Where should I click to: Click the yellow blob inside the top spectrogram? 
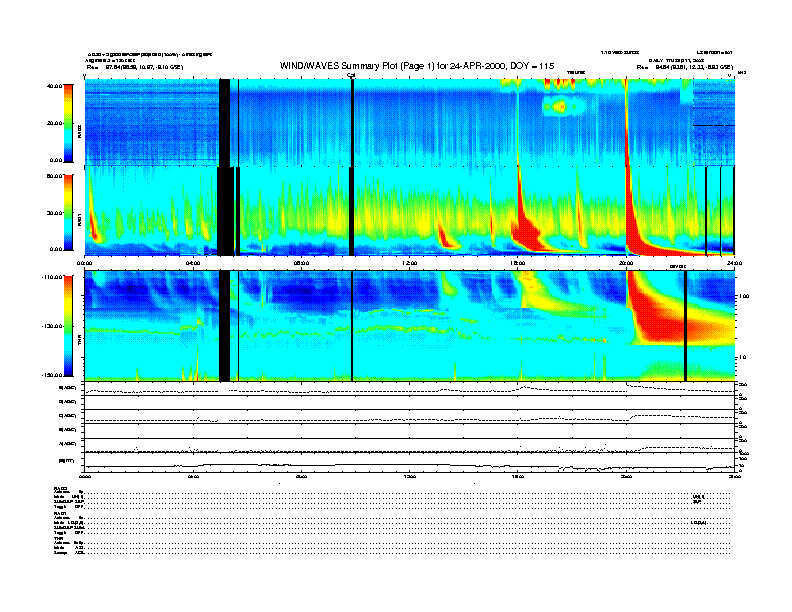click(560, 107)
